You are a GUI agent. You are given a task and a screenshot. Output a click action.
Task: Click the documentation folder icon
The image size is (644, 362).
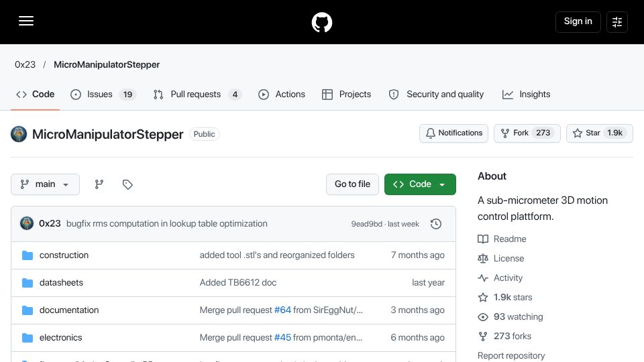click(x=28, y=310)
